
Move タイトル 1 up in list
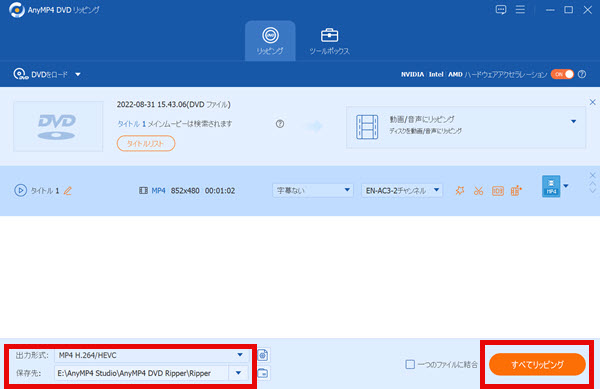(x=592, y=184)
